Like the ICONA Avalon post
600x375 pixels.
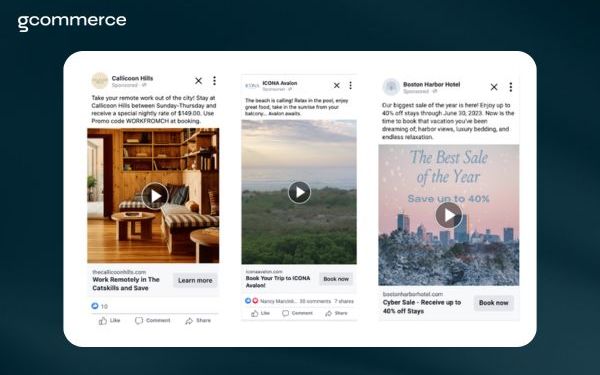pyautogui.click(x=261, y=313)
